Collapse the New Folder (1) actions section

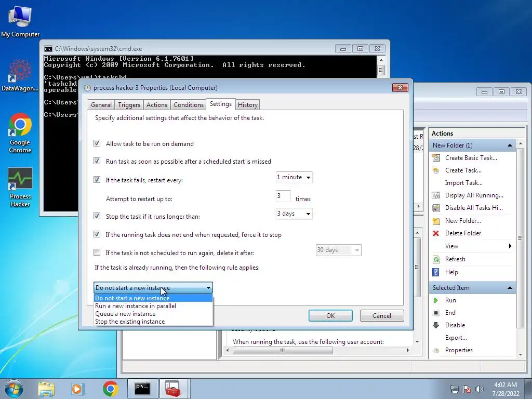pos(510,145)
